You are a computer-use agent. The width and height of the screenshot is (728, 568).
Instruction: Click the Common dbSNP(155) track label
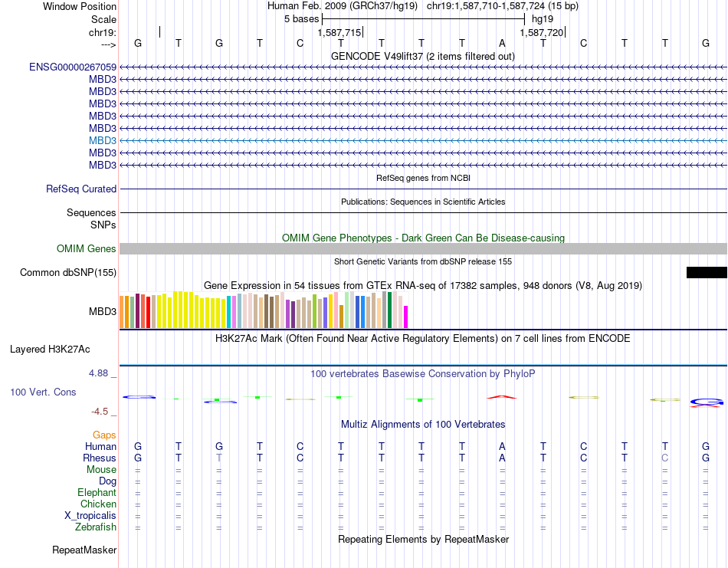(x=68, y=273)
